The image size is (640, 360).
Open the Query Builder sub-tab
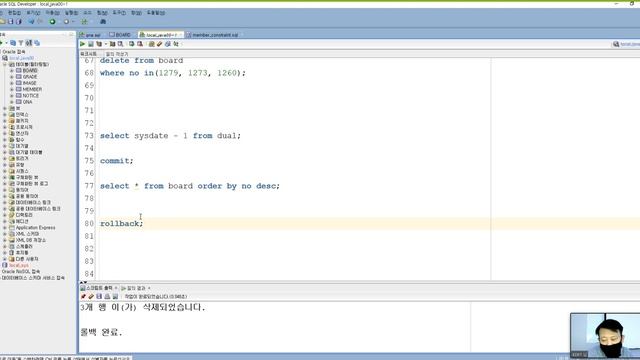117,54
